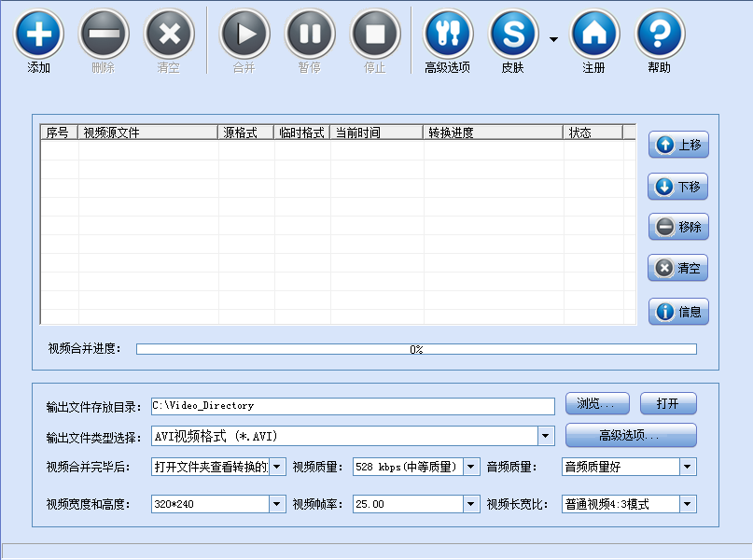Click the 状态 column header
This screenshot has width=753, height=560.
point(593,133)
